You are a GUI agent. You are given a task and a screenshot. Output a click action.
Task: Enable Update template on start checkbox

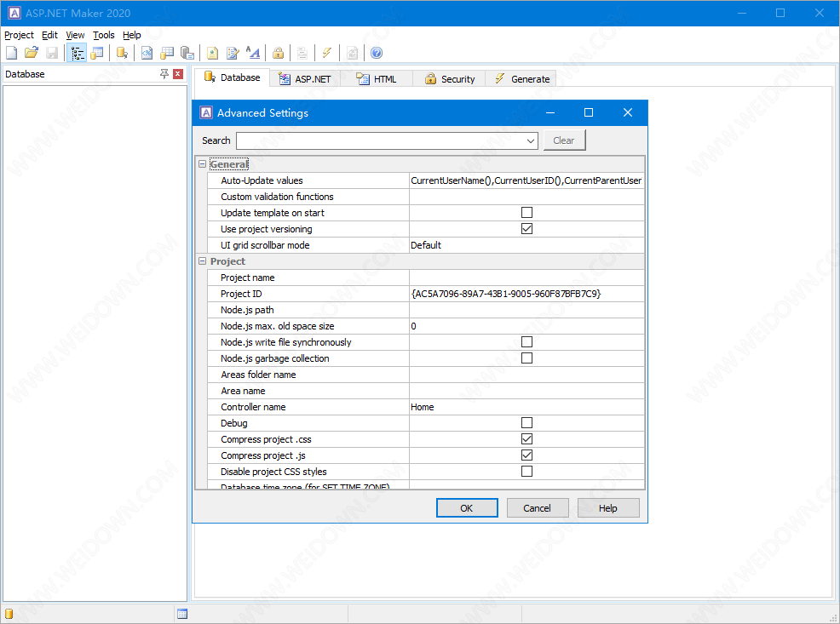click(526, 213)
